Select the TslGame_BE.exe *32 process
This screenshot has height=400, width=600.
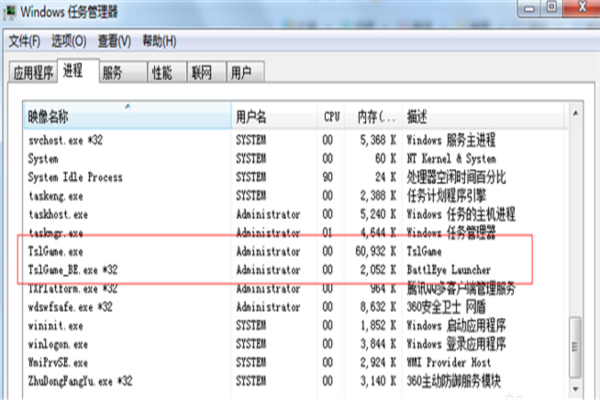click(x=73, y=269)
